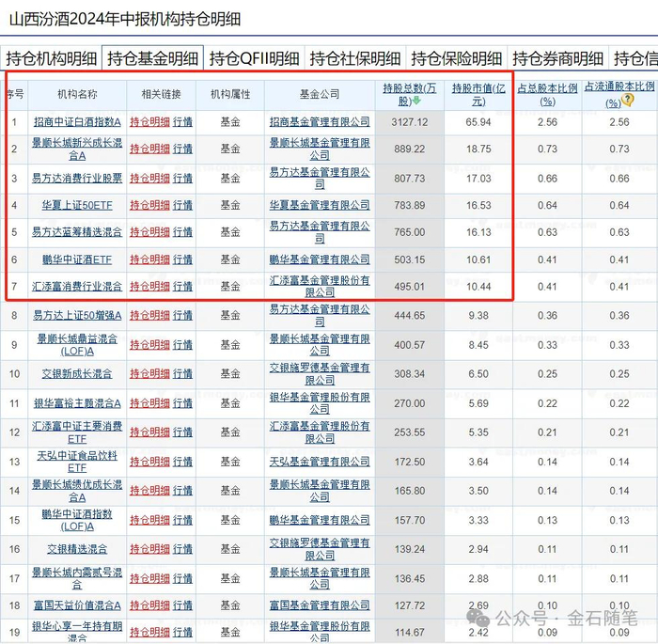Open the 天弘基金管理有限公司 company link

click(320, 462)
